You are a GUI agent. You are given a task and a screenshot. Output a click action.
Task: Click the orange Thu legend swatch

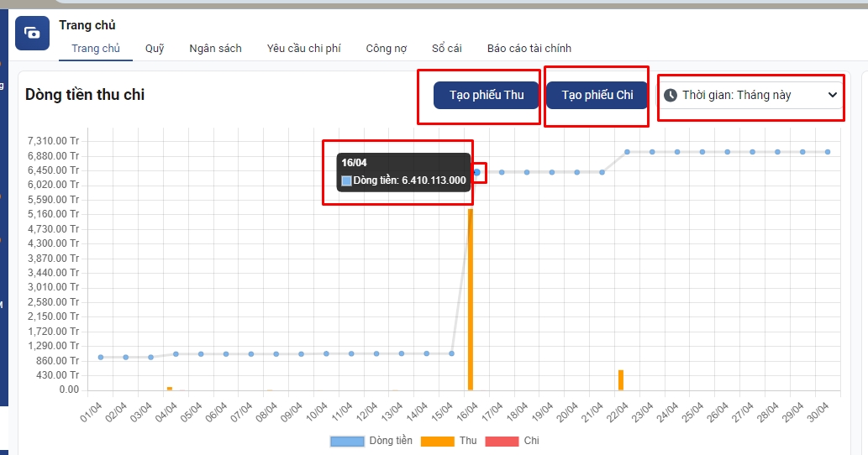tap(437, 441)
